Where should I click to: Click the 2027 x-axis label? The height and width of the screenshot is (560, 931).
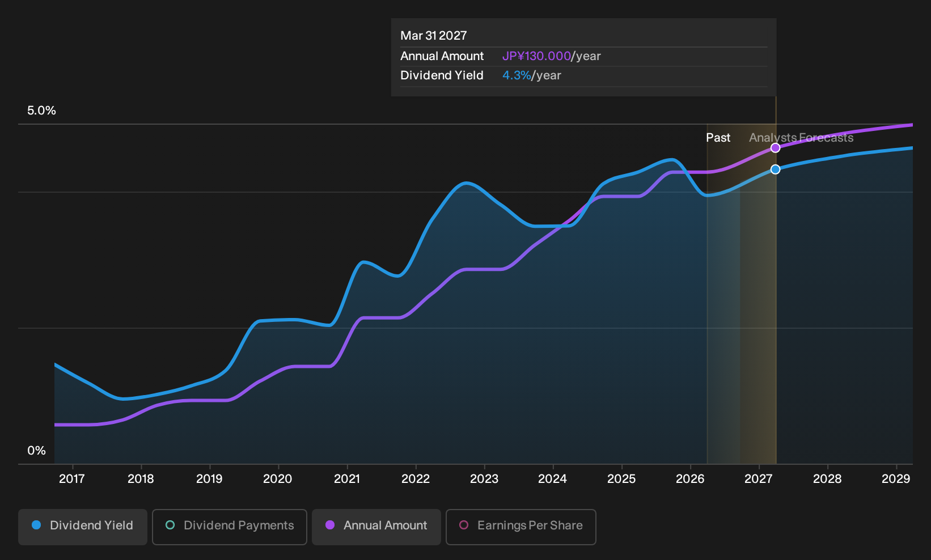(x=759, y=479)
